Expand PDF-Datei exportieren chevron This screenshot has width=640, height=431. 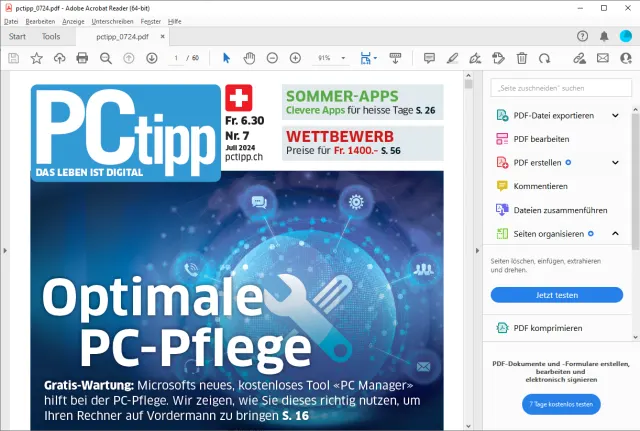click(x=615, y=116)
